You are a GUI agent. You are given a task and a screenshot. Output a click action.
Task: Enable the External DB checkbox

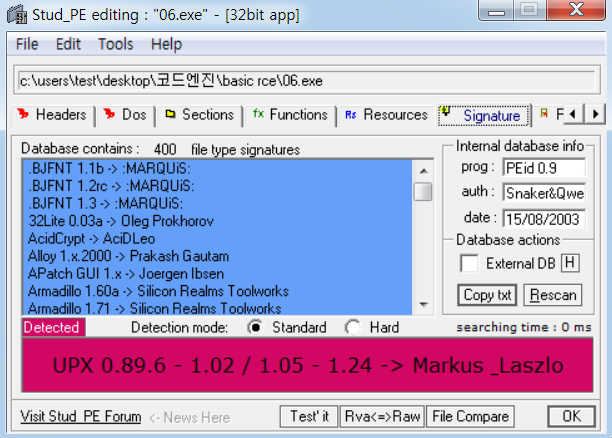[470, 264]
